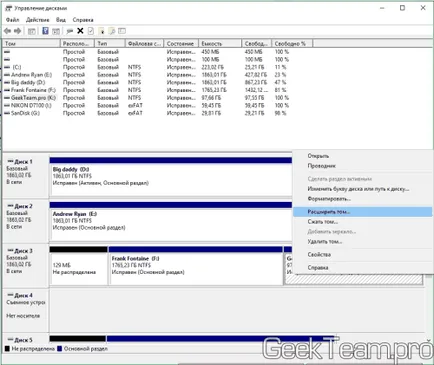The width and height of the screenshot is (434, 365).
Task: Select the Frank Fontaine (F:) partition block
Action: 196,266
